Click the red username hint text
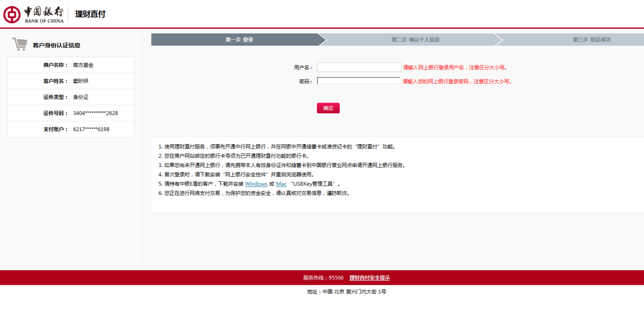Image resolution: width=644 pixels, height=329 pixels. (x=455, y=67)
